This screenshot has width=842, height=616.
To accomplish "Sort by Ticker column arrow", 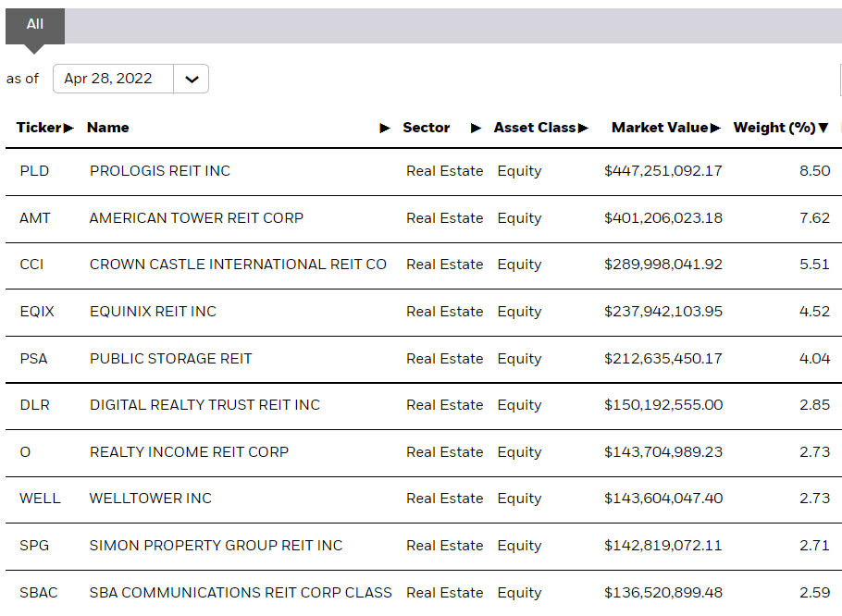I will [x=68, y=128].
